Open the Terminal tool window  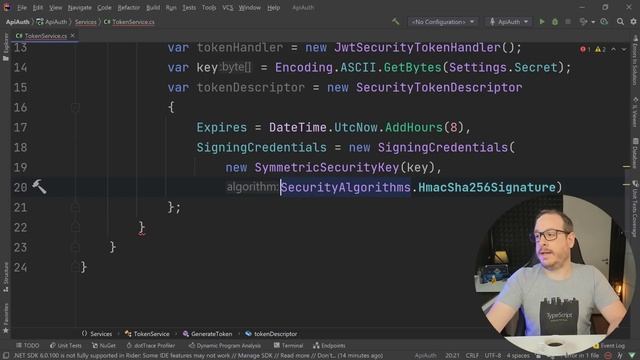click(289, 345)
